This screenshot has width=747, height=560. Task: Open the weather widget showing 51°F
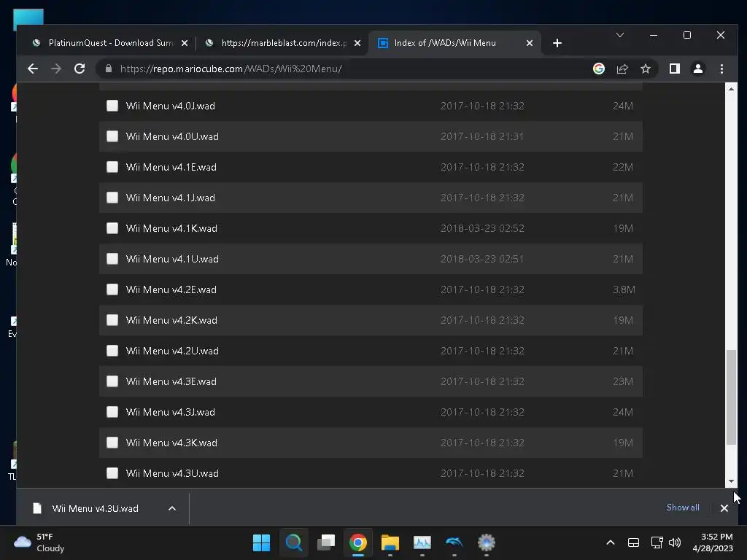click(x=39, y=542)
